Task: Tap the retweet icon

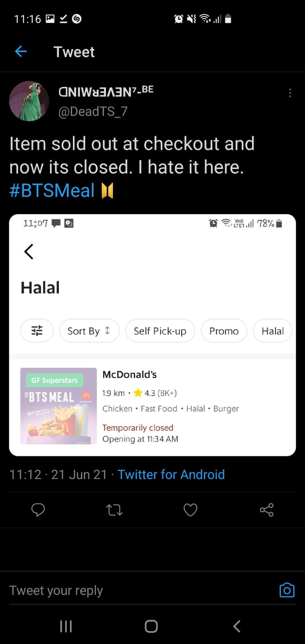Action: (114, 510)
